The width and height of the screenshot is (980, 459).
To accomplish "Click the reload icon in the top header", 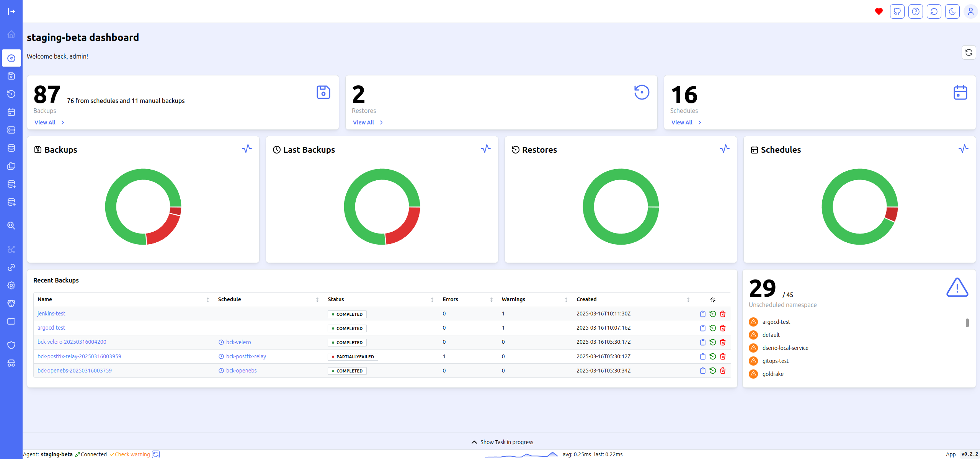I will coord(934,11).
